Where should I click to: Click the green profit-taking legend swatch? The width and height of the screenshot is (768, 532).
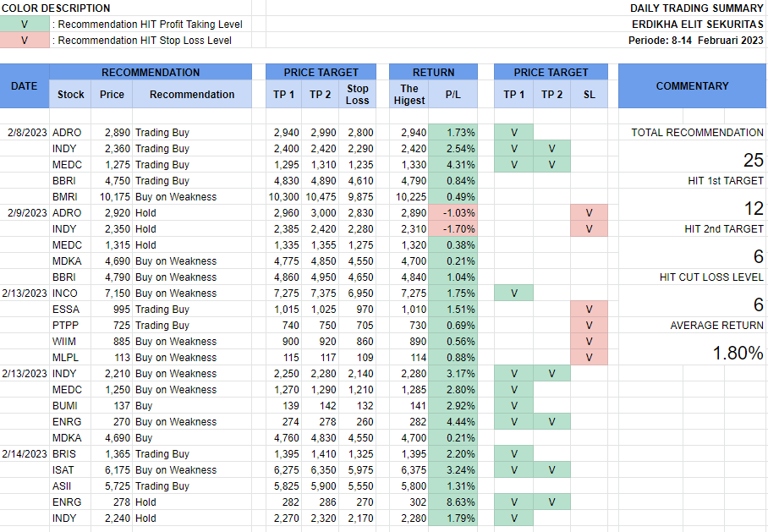(25, 24)
